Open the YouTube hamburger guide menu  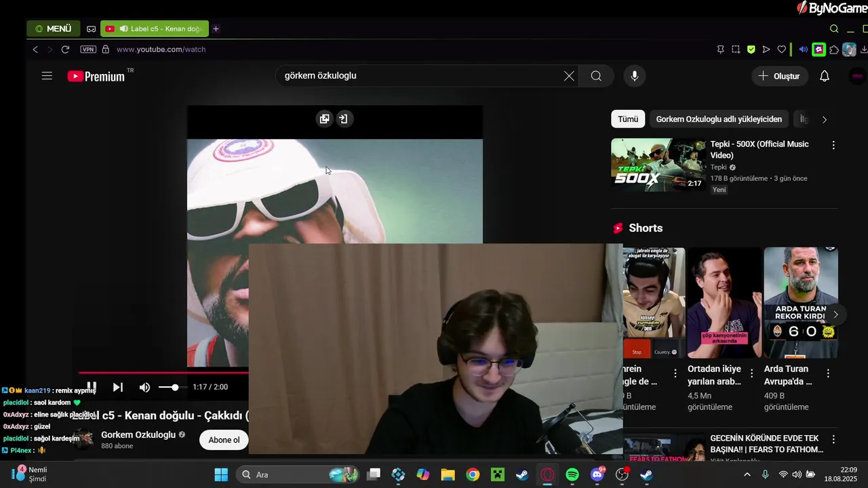(47, 76)
